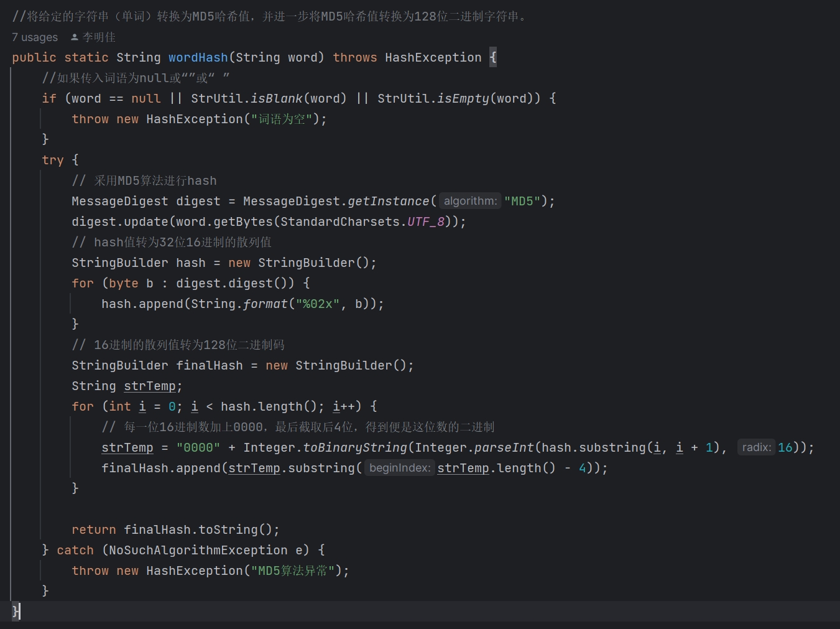Click the parseInt method call
Image resolution: width=840 pixels, height=629 pixels.
[504, 447]
